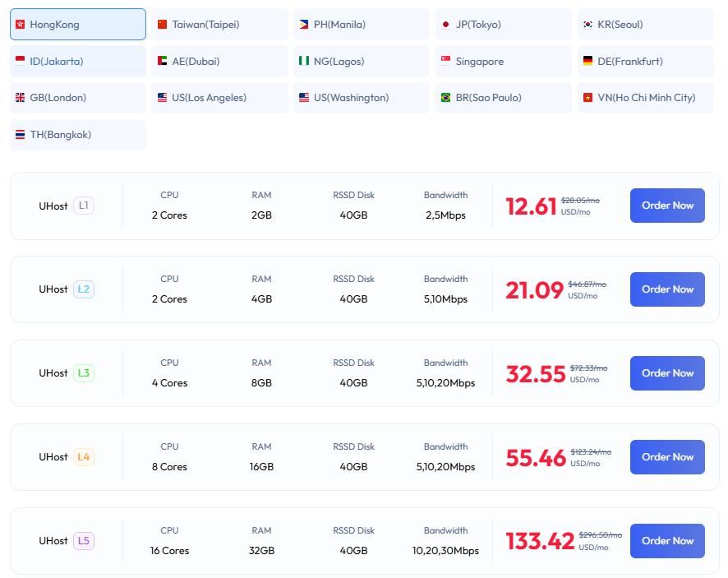Viewport: 728px width, 578px height.
Task: Click the JP(Tokyo) flag icon
Action: tap(448, 24)
